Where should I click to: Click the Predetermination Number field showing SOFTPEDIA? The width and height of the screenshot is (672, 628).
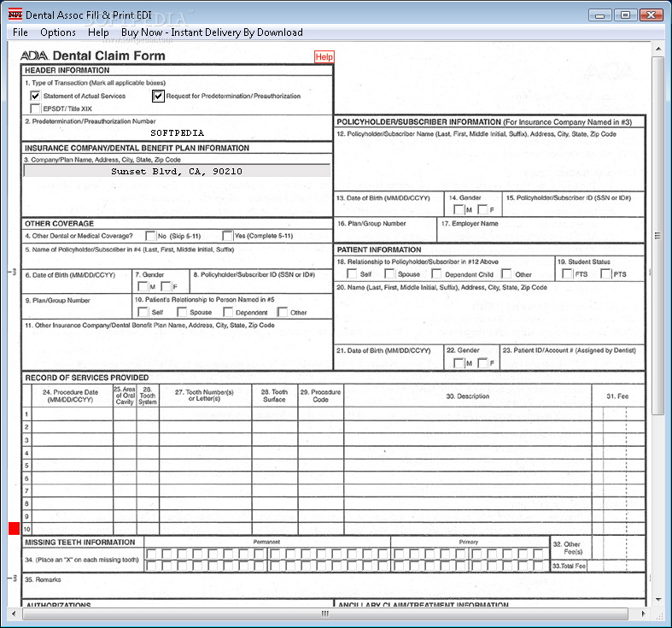pos(177,133)
